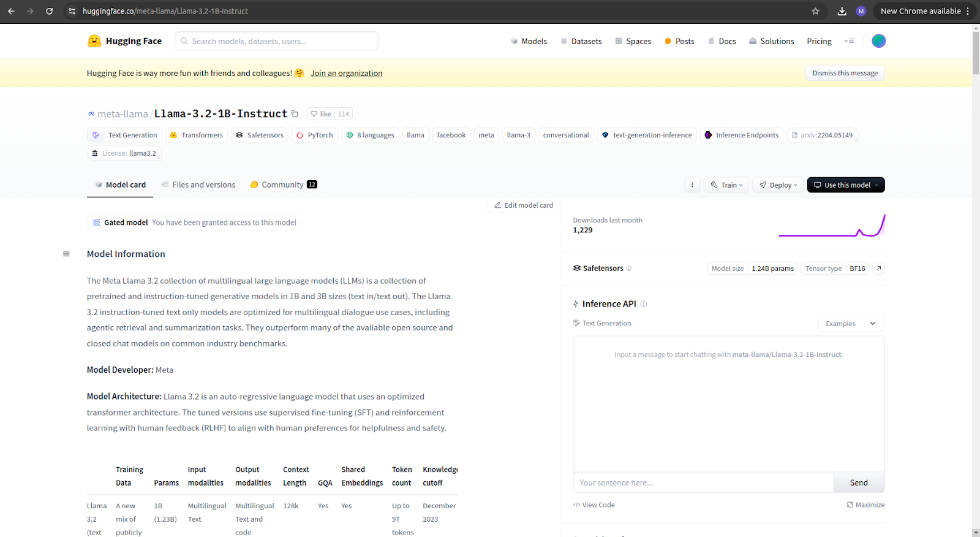Click the 1.24B params value
The height and width of the screenshot is (537, 980).
pos(773,268)
